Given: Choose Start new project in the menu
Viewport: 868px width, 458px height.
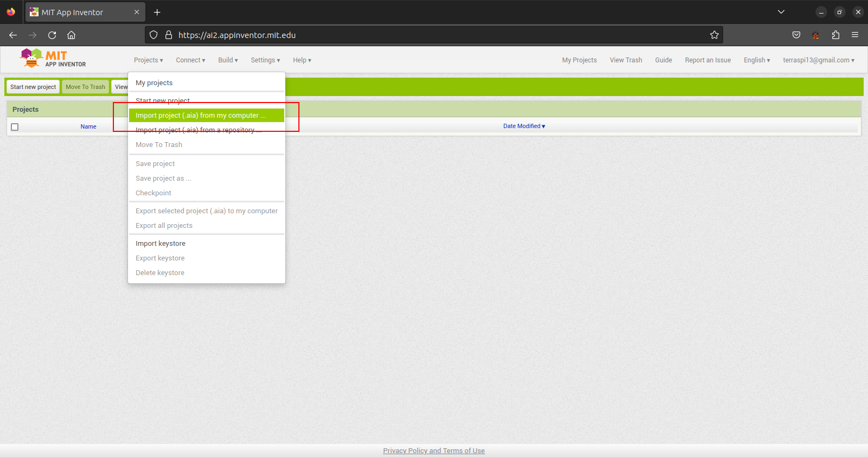Looking at the screenshot, I should [x=207, y=101].
